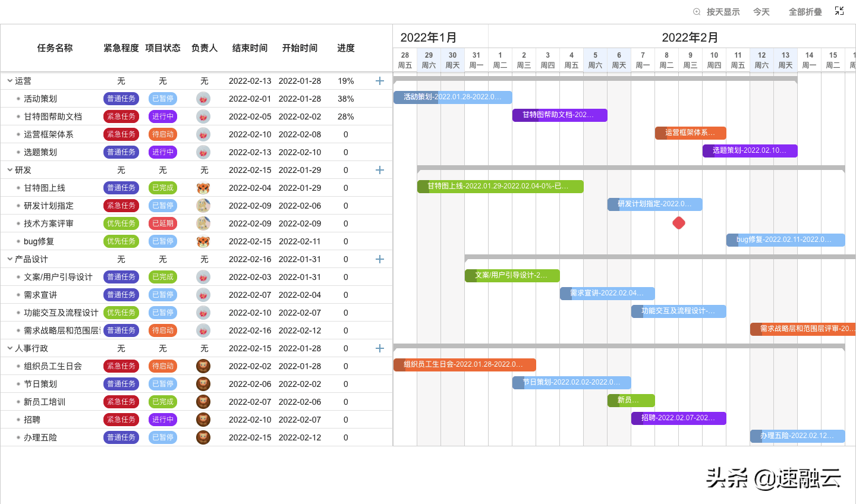
Task: Add a subtask with 产品设计 plus icon
Action: click(380, 259)
